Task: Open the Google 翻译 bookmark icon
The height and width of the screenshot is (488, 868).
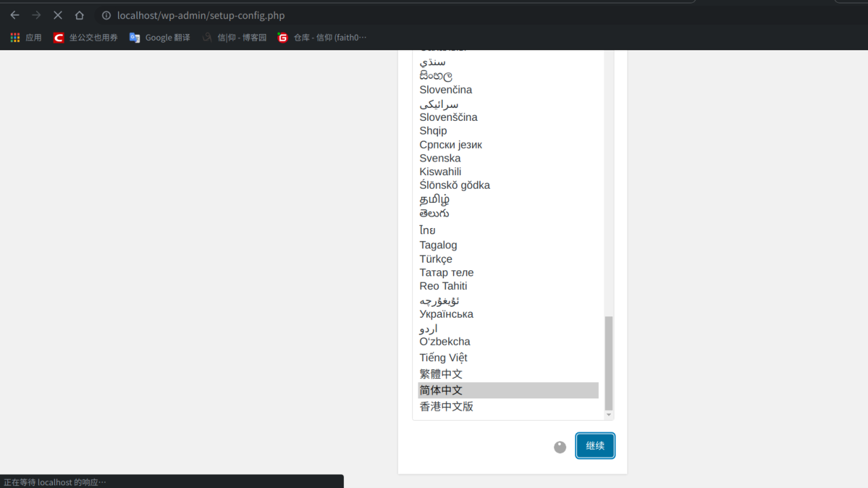Action: coord(134,37)
